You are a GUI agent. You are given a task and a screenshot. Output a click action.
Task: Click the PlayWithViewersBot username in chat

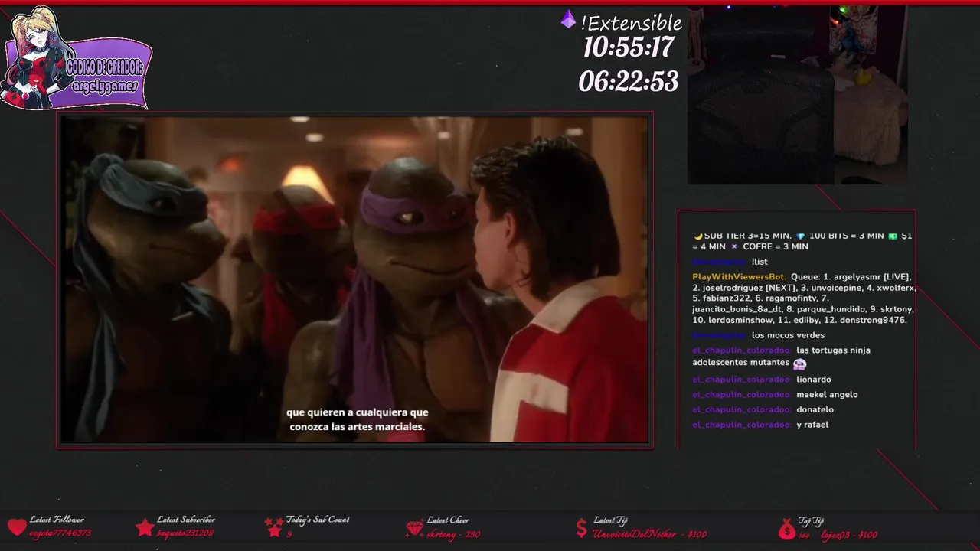click(738, 277)
